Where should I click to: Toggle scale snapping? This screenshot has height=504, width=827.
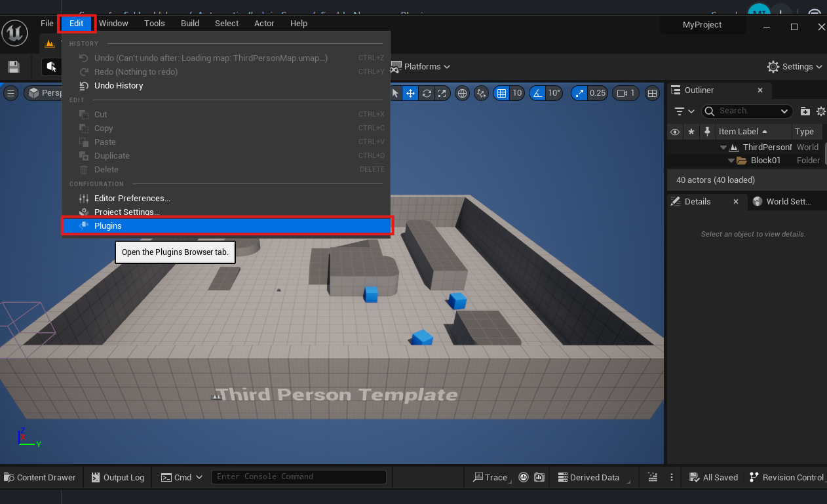tap(579, 93)
